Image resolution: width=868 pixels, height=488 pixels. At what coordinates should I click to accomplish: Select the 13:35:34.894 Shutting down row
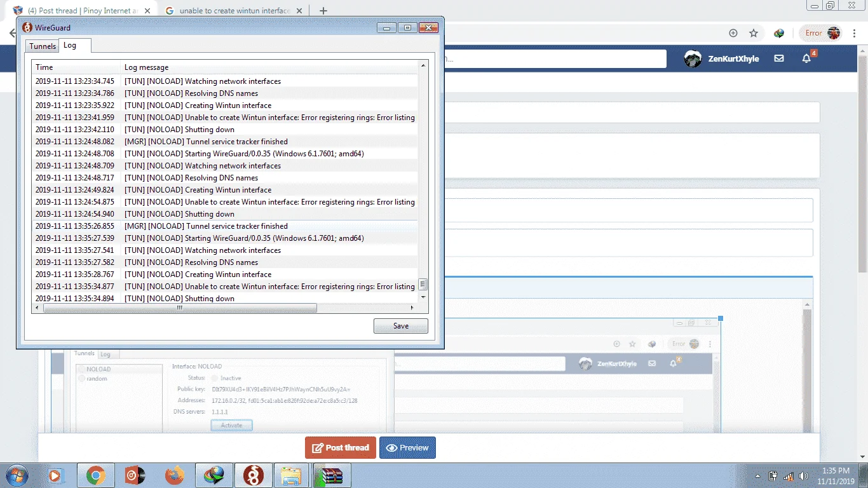(225, 298)
